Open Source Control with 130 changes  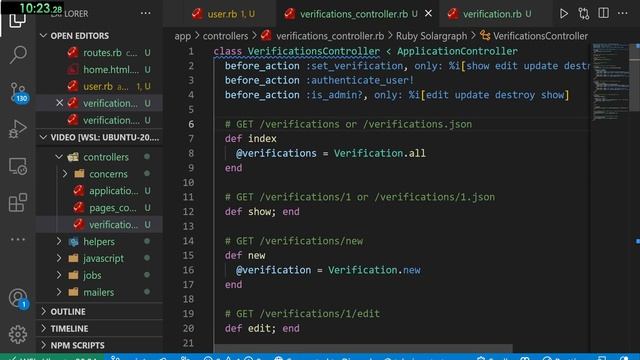click(x=18, y=92)
